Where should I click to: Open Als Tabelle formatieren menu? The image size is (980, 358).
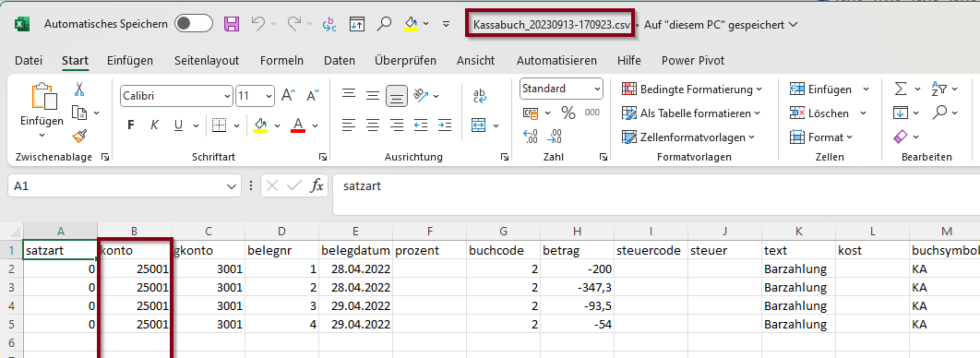tap(691, 113)
